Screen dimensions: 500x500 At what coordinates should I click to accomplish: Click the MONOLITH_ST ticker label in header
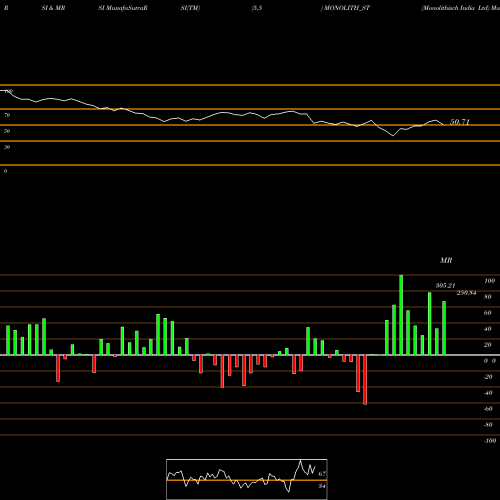347,8
